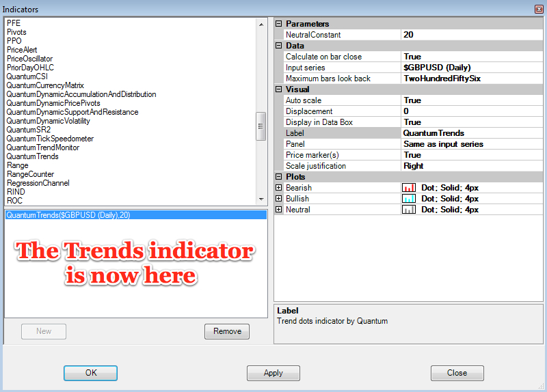547x392 pixels.
Task: Click the Bearish plot color icon
Action: click(x=408, y=188)
